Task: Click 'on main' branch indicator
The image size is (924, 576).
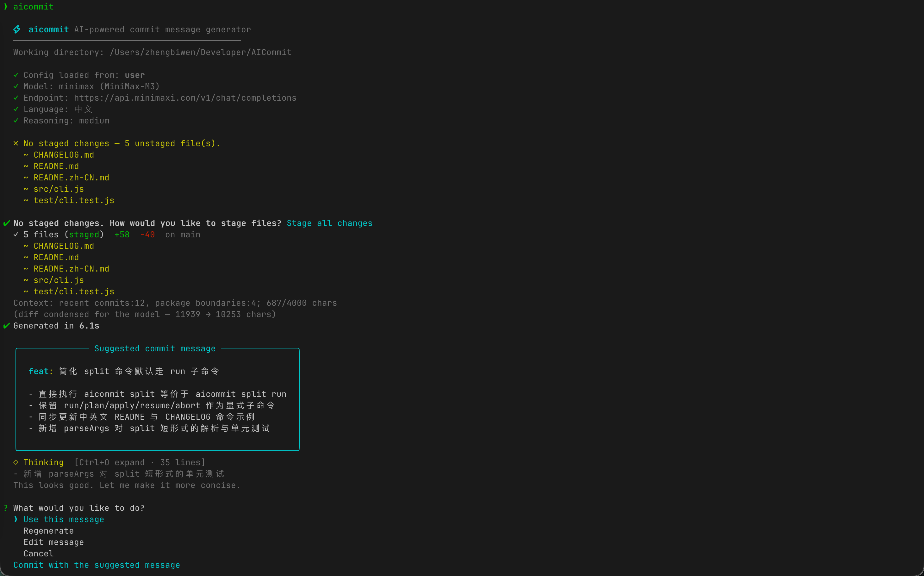Action: coord(183,235)
